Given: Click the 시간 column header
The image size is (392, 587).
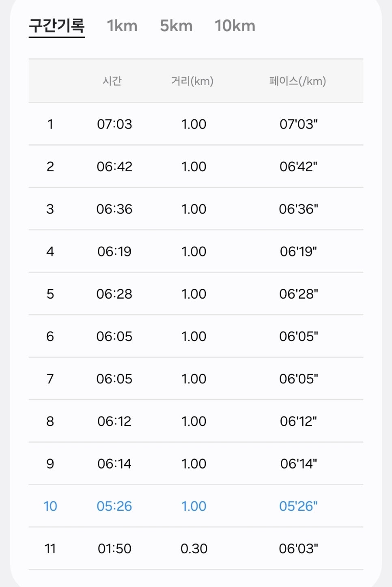Looking at the screenshot, I should point(112,81).
